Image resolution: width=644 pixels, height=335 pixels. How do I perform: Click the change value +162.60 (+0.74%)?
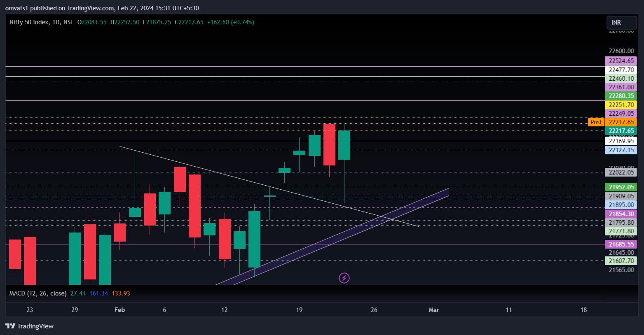pos(230,22)
